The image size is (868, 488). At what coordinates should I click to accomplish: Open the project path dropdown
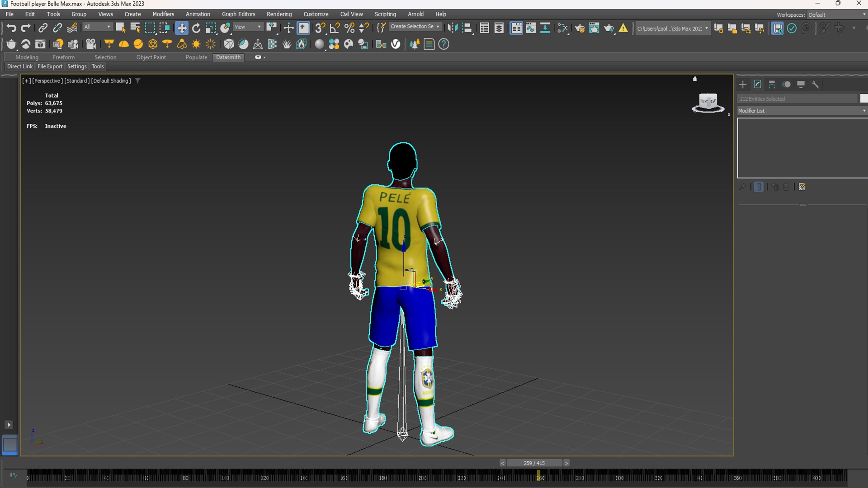click(672, 28)
